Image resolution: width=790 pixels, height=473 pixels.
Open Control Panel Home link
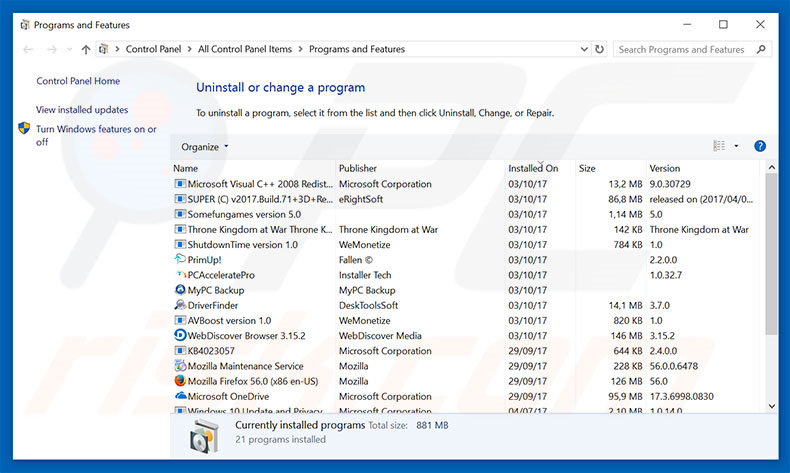pyautogui.click(x=78, y=81)
